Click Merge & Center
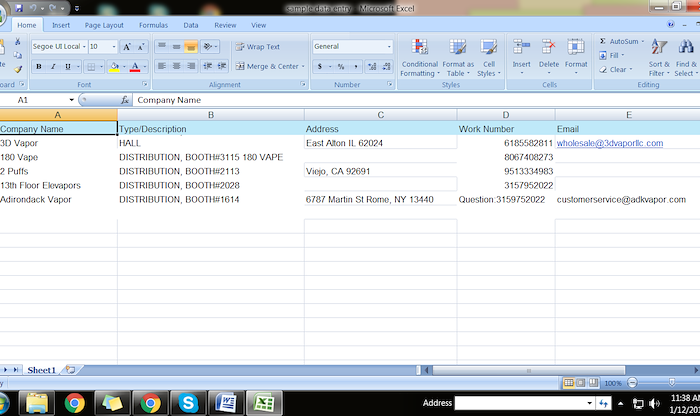This screenshot has width=700, height=416. pos(267,67)
